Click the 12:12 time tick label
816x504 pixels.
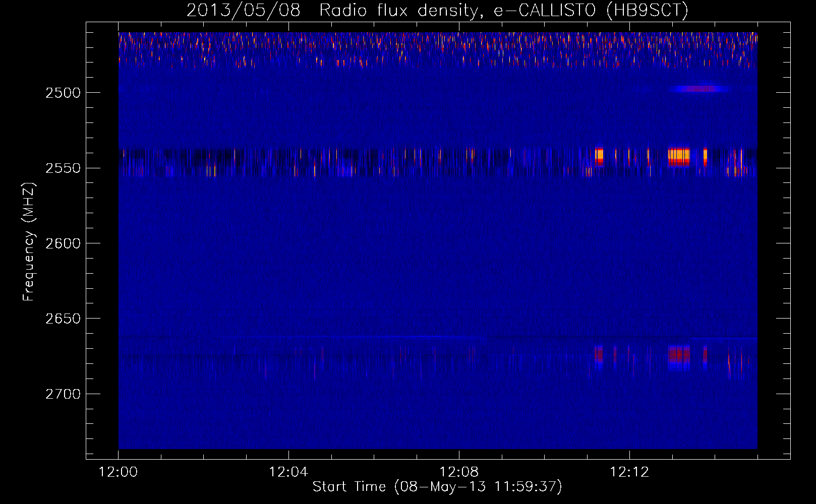(x=629, y=472)
